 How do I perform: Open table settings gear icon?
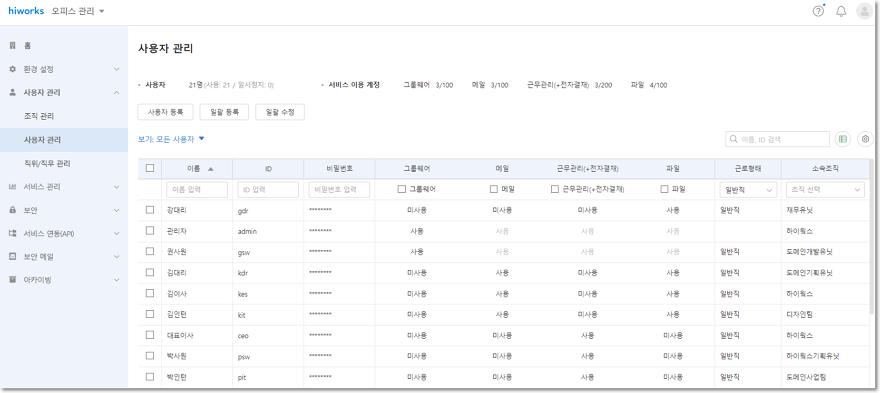(x=865, y=139)
